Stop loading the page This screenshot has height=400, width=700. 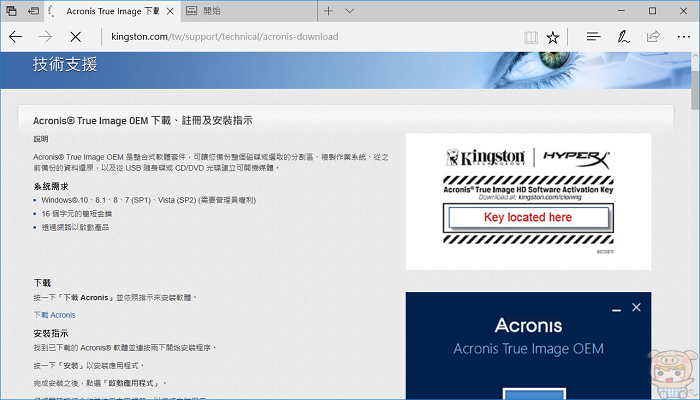75,37
